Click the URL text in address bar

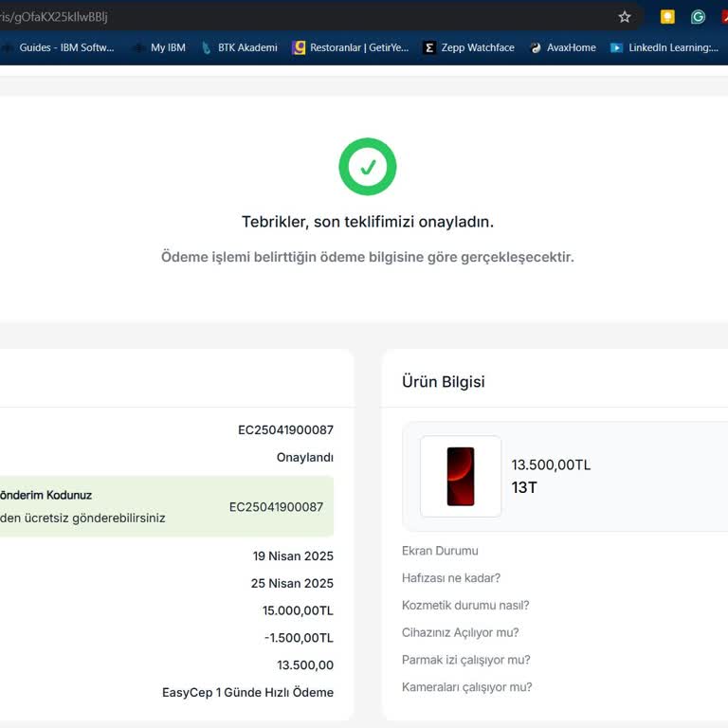pyautogui.click(x=54, y=17)
